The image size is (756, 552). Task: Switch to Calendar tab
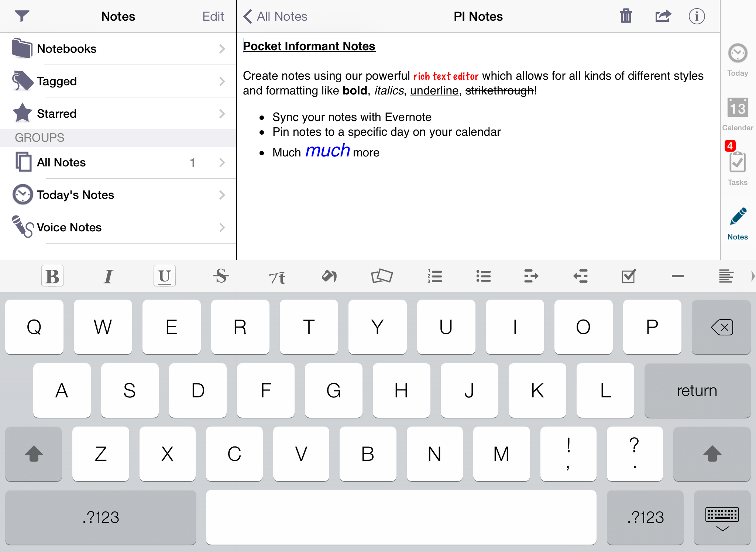pos(738,114)
